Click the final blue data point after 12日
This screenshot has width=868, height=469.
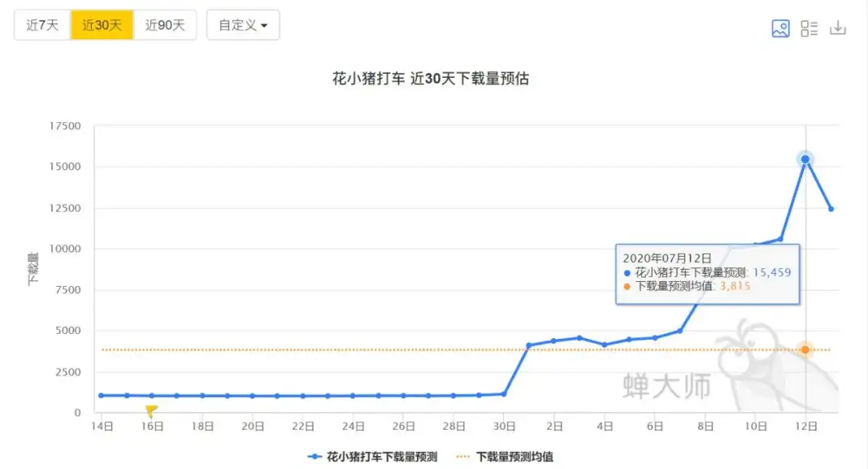click(831, 209)
